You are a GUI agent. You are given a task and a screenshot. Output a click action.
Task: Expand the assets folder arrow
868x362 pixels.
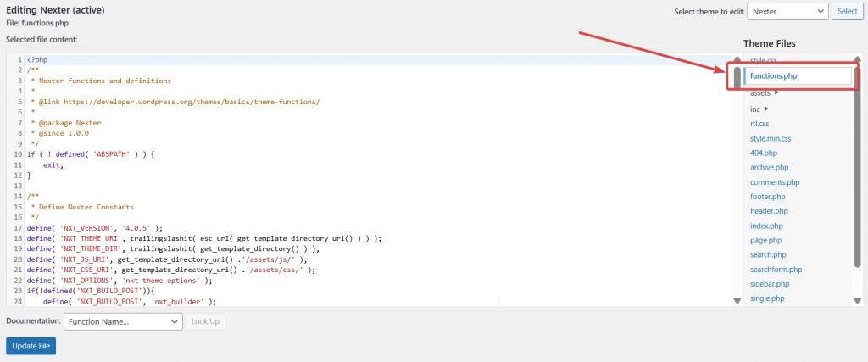coord(776,93)
